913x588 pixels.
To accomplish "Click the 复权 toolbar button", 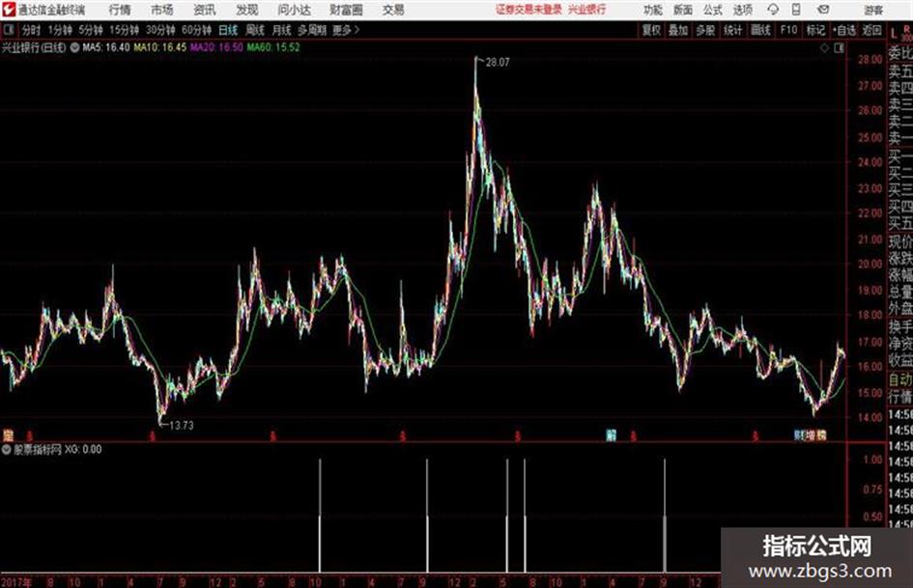I will pos(651,30).
